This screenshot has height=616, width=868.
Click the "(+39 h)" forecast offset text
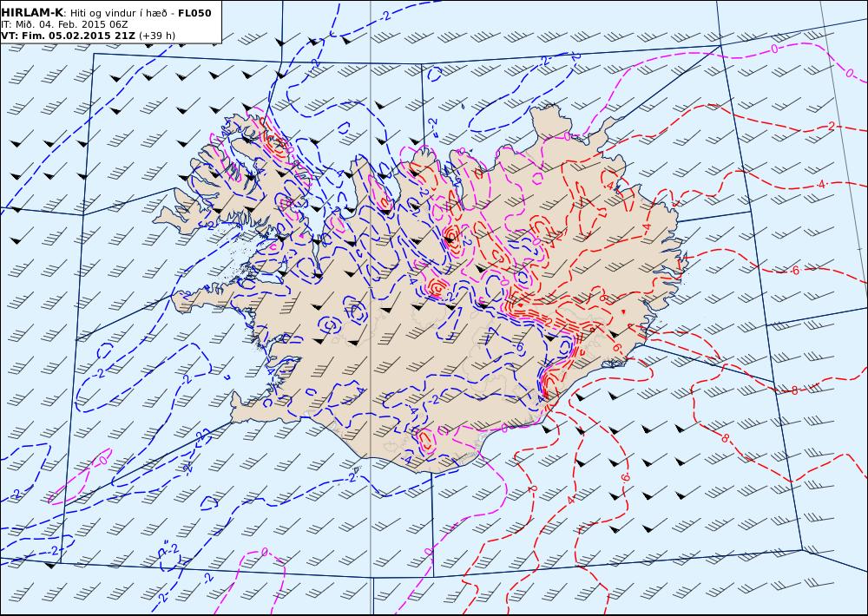tap(156, 36)
